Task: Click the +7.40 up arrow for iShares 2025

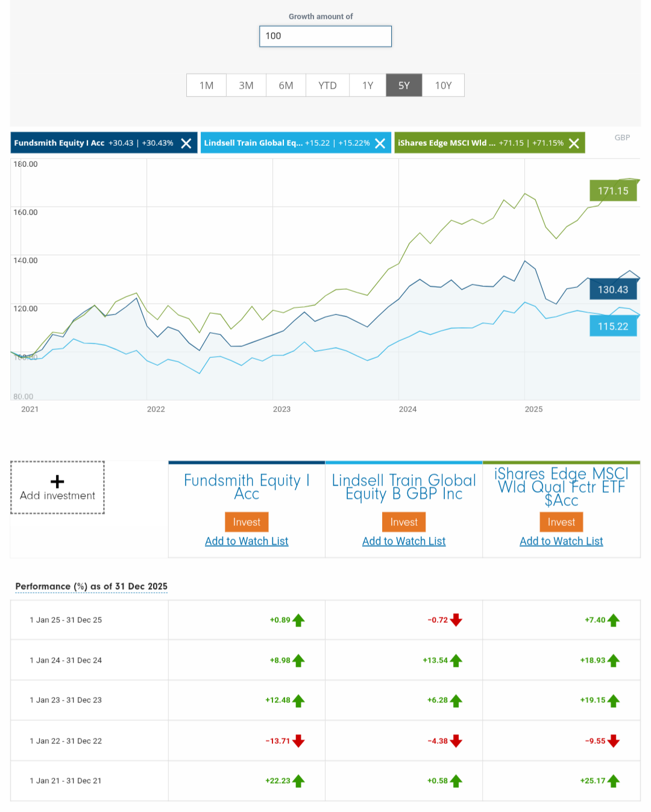Action: tap(614, 620)
